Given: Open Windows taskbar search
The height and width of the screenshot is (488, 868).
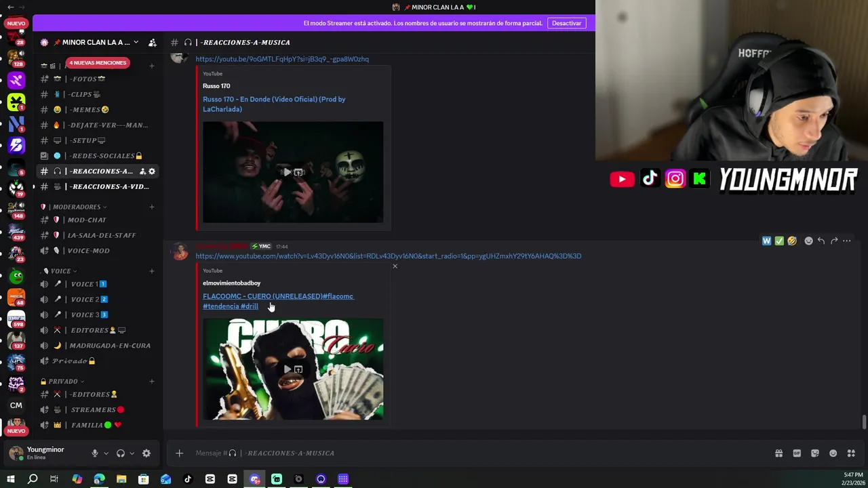Looking at the screenshot, I should coord(33,479).
